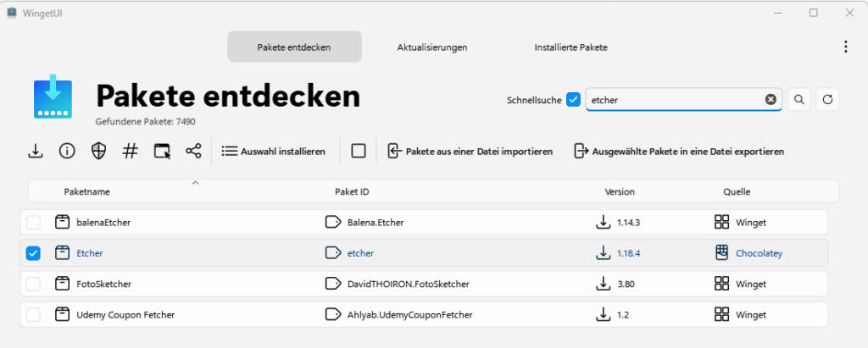Select the FotoSketcher package name

pos(104,284)
